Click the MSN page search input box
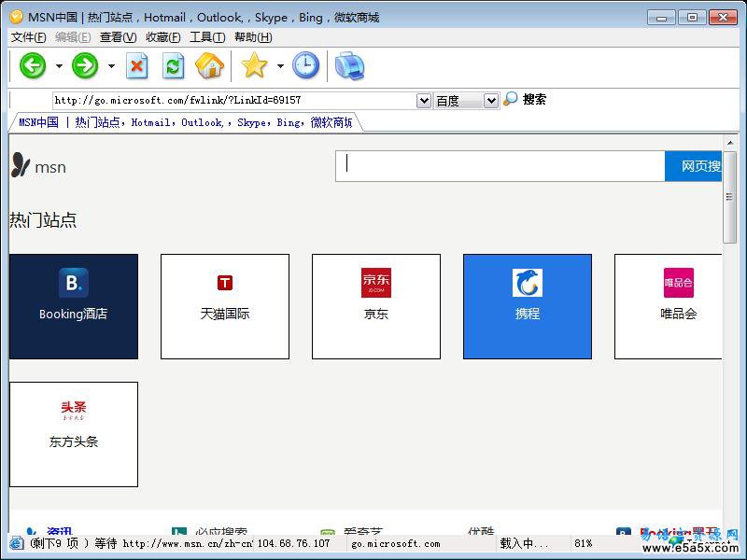 [x=500, y=166]
